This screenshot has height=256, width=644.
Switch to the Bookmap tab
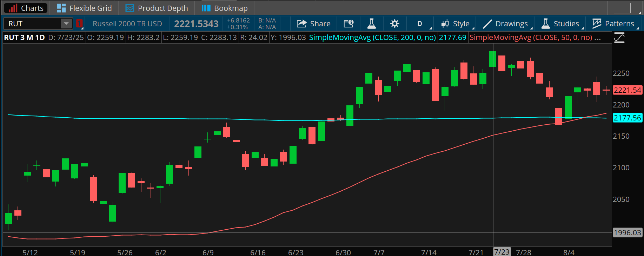coord(225,8)
